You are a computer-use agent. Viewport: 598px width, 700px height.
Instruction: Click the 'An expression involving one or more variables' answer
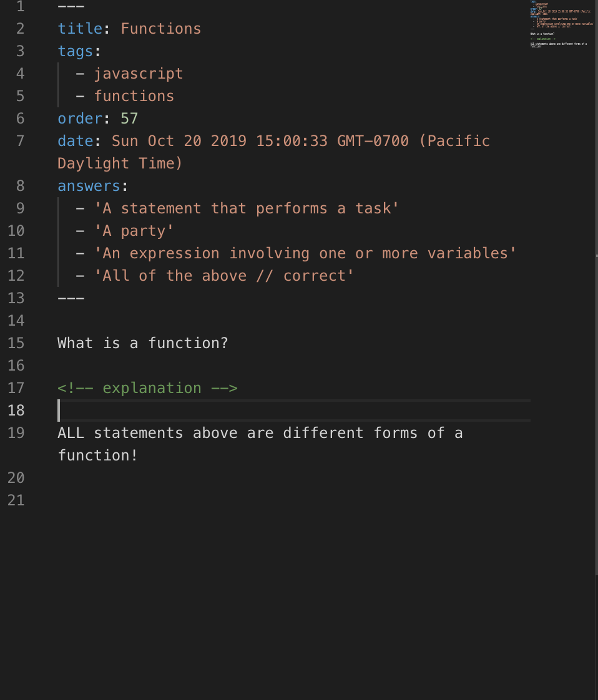[x=305, y=253]
